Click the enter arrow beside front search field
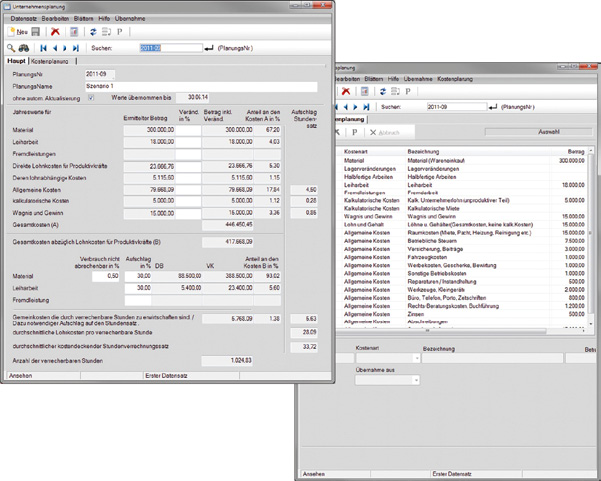Viewport: 601px width, 481px height. (x=209, y=48)
